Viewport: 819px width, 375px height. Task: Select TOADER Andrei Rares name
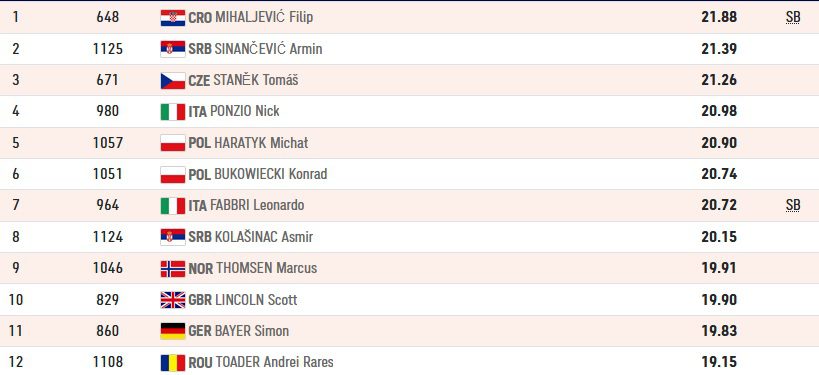click(x=275, y=362)
